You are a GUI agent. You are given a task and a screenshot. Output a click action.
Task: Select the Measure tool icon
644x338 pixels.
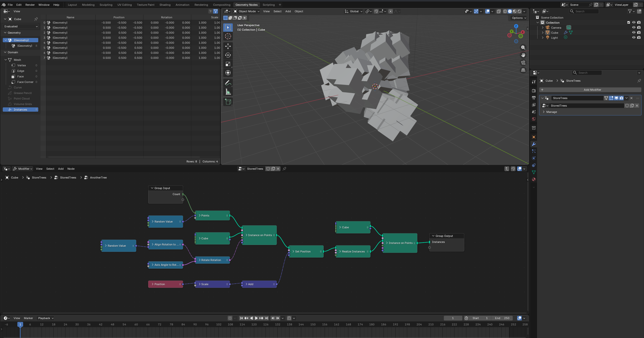228,92
